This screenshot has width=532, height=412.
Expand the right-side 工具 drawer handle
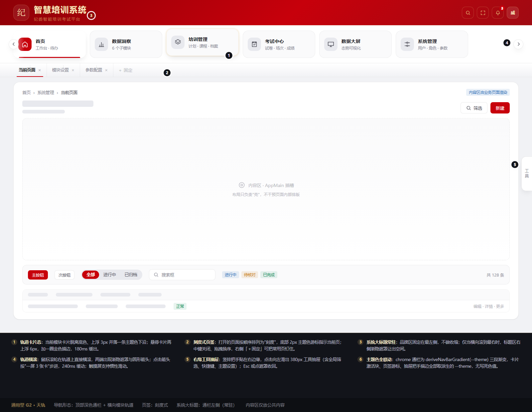tap(527, 173)
